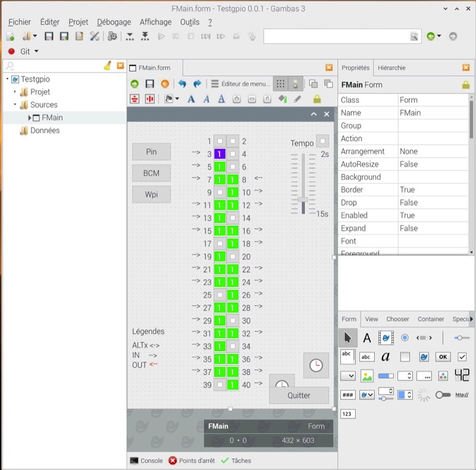Click the undo arrow in form editor
The height and width of the screenshot is (470, 476).
[182, 84]
